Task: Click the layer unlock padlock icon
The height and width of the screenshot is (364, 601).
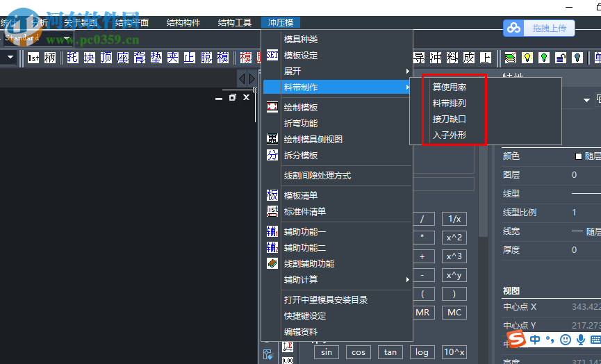Action: [x=561, y=58]
